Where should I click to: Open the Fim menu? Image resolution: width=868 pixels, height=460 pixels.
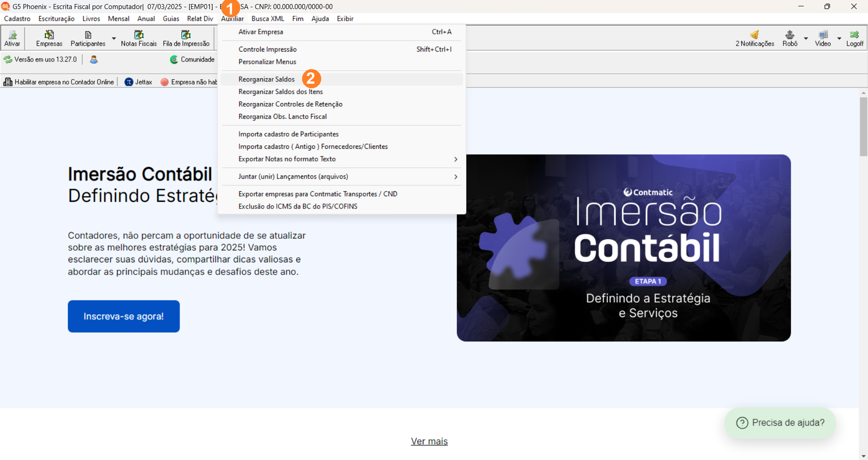pyautogui.click(x=298, y=19)
